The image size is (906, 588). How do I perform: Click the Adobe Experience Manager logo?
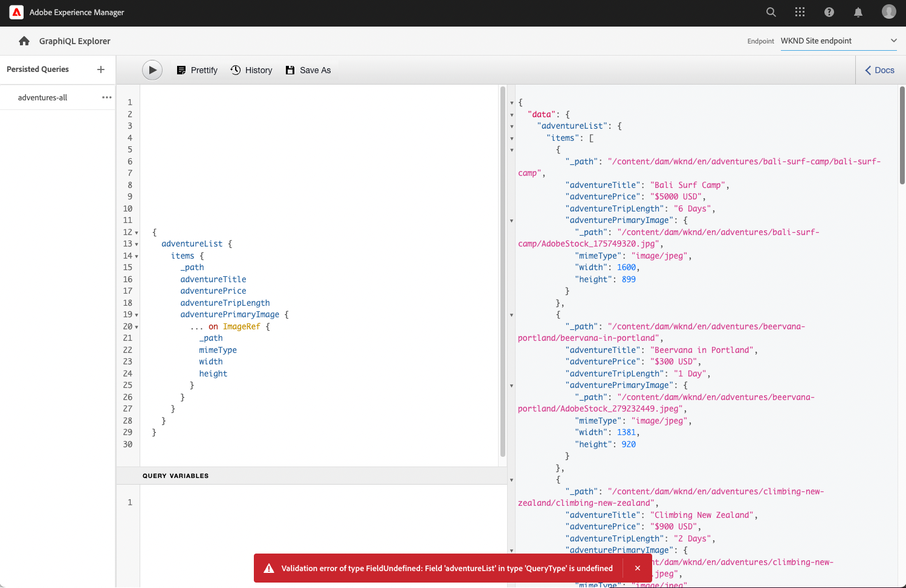coord(16,12)
